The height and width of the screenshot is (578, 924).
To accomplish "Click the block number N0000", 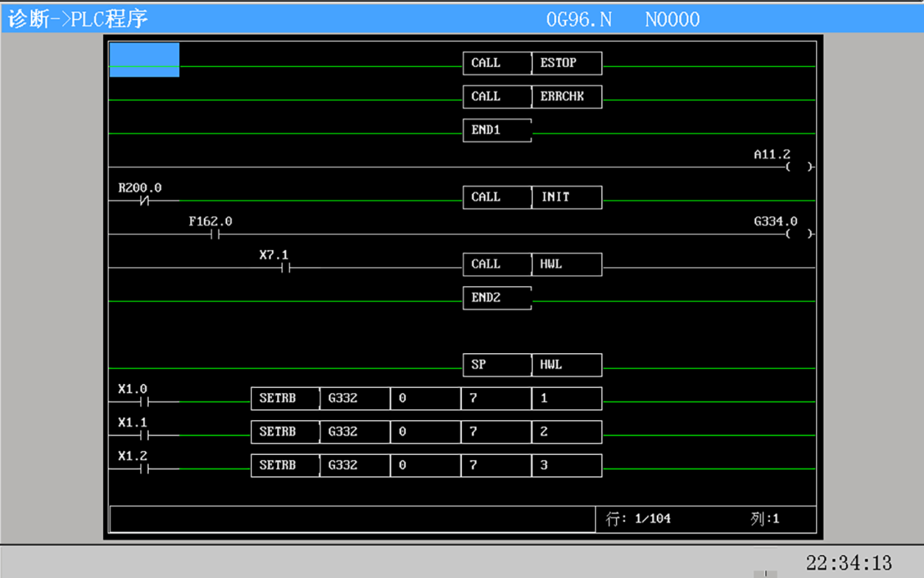I will pyautogui.click(x=672, y=20).
